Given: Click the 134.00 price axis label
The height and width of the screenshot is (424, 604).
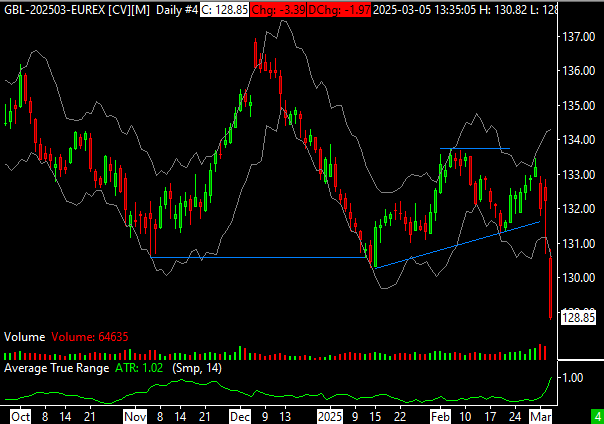Looking at the screenshot, I should pos(579,139).
